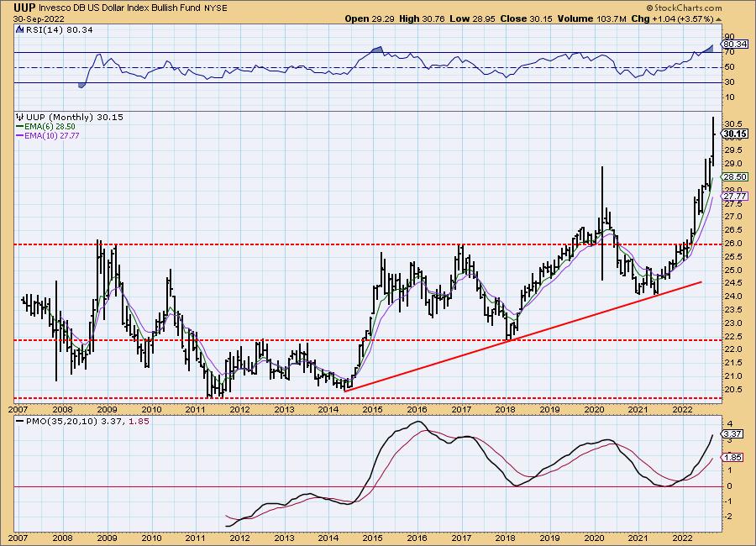This screenshot has width=756, height=546.
Task: Click the Low 28.95 value
Action: click(x=472, y=18)
